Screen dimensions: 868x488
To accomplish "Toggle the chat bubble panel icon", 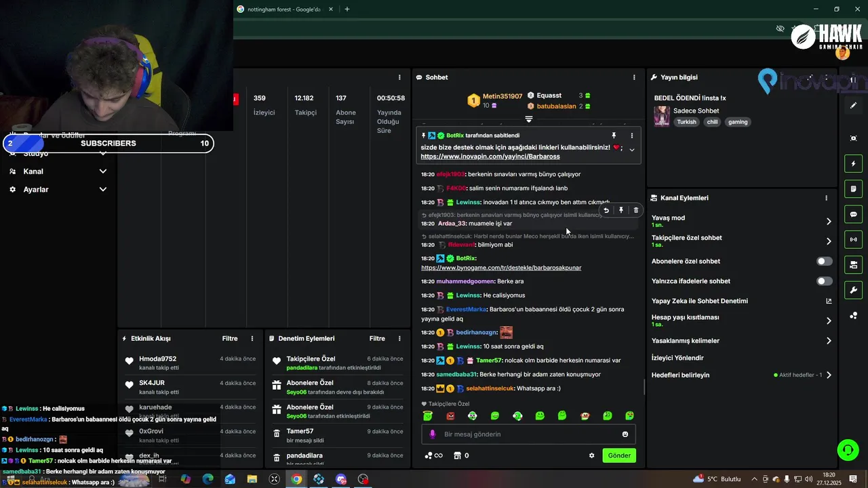I will [x=853, y=214].
